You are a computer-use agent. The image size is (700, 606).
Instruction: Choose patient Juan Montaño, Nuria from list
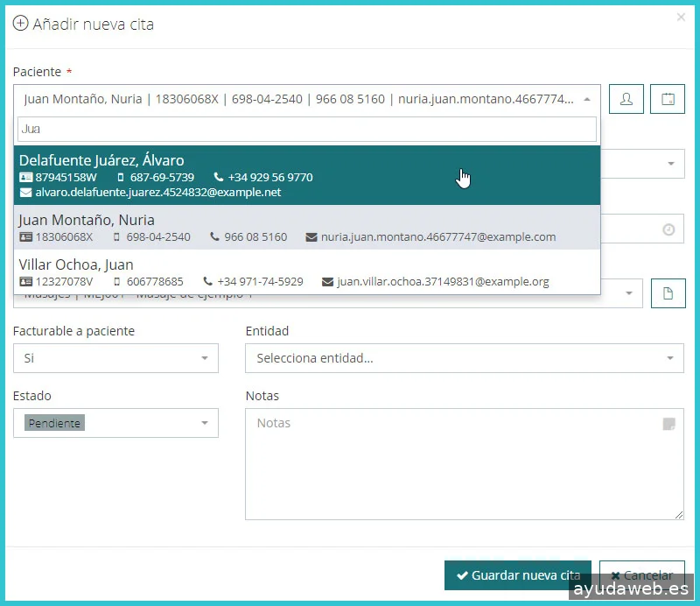pyautogui.click(x=307, y=228)
